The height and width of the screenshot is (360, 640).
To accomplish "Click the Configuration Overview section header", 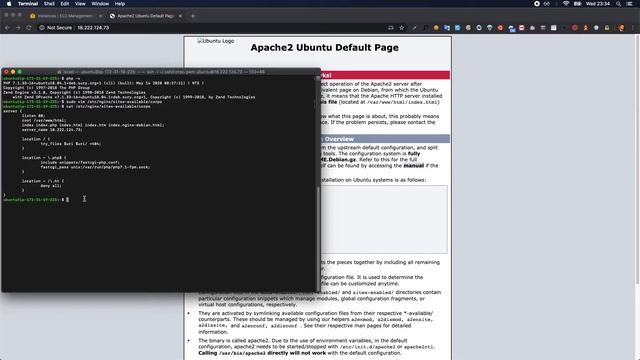I will (385, 139).
